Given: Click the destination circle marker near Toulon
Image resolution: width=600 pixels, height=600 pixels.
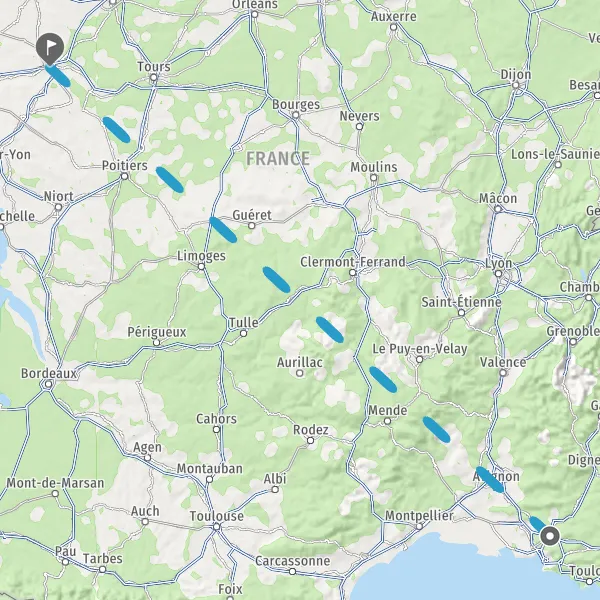Looking at the screenshot, I should [x=550, y=536].
